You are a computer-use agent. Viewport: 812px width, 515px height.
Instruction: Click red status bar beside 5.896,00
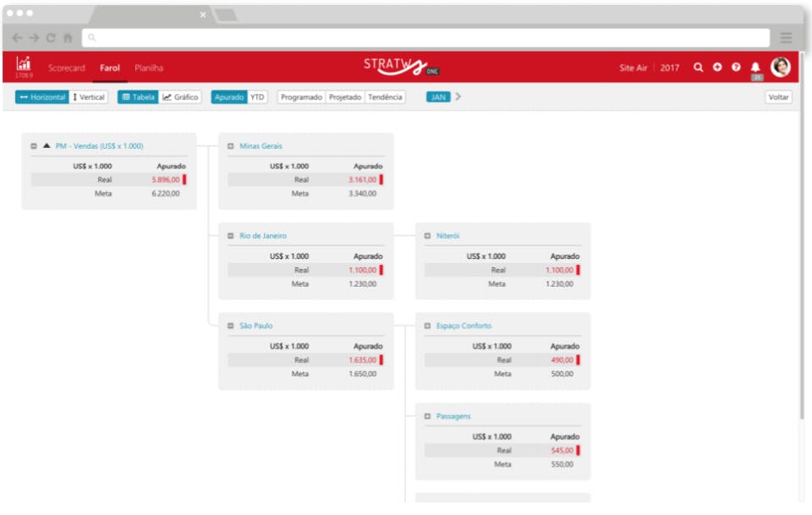[x=184, y=179]
